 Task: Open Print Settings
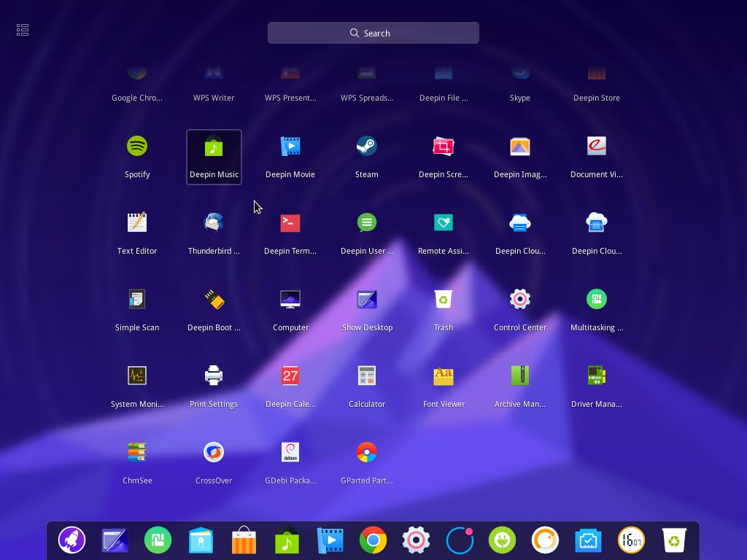(x=214, y=376)
